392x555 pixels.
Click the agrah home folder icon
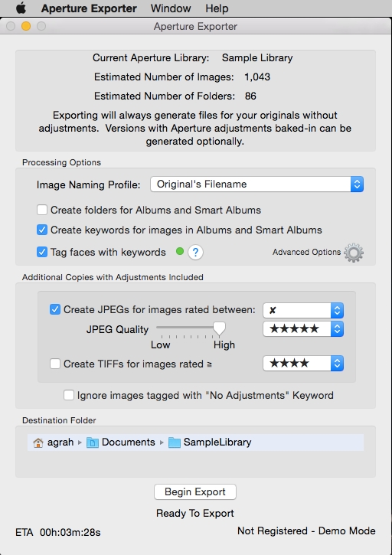(x=38, y=442)
